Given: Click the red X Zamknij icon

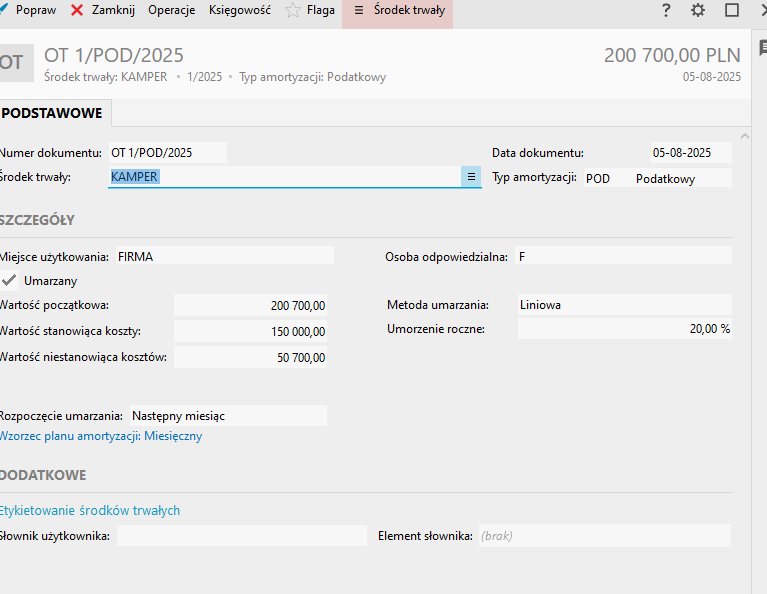Looking at the screenshot, I should coord(77,10).
